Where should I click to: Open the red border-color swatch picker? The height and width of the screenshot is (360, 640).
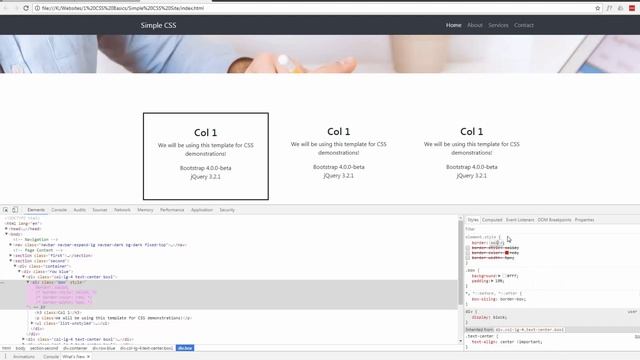pyautogui.click(x=507, y=253)
